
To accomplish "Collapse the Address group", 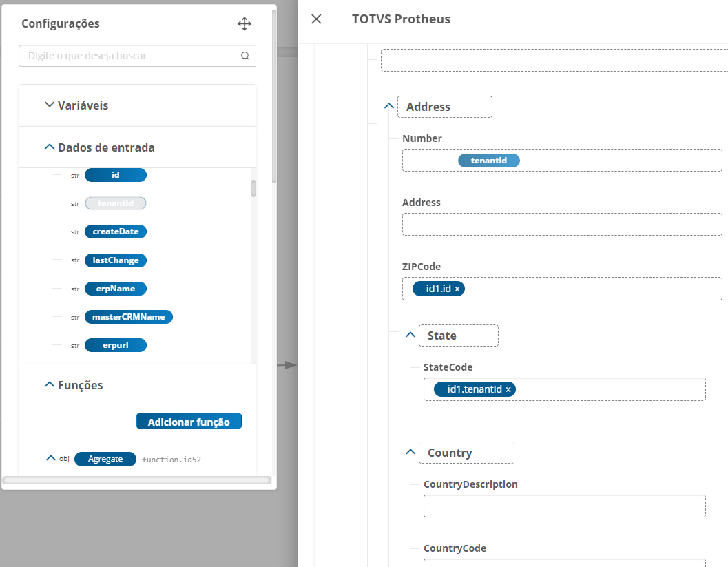I will click(x=389, y=106).
